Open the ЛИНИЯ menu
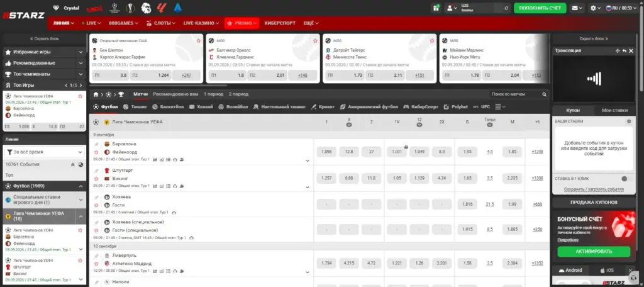Screen dimensions: 644x287 (x=64, y=23)
